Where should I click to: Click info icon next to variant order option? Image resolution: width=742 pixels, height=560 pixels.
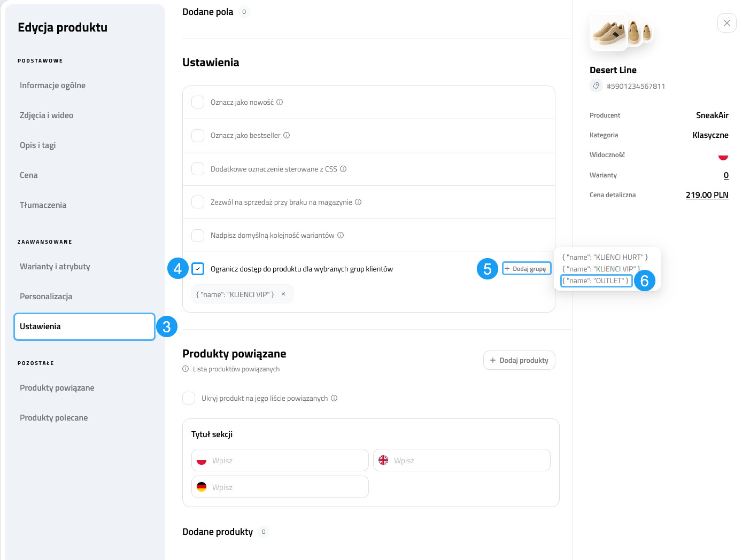coord(341,235)
